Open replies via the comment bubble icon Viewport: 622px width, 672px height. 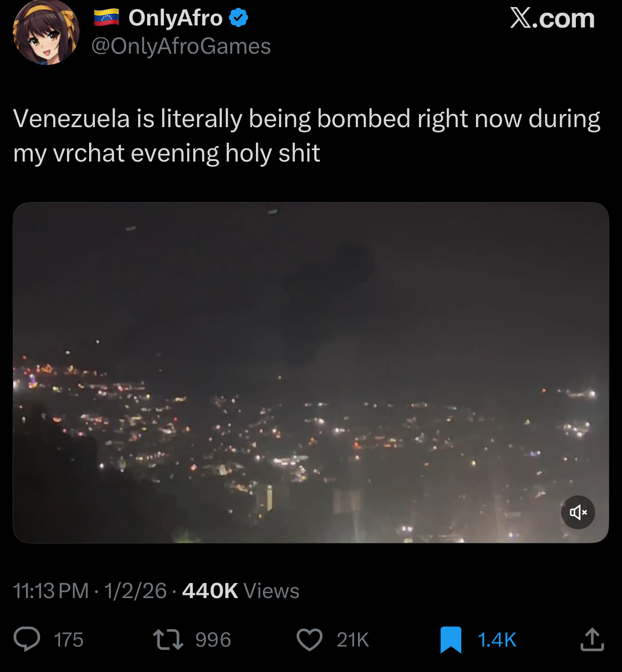coord(27,640)
